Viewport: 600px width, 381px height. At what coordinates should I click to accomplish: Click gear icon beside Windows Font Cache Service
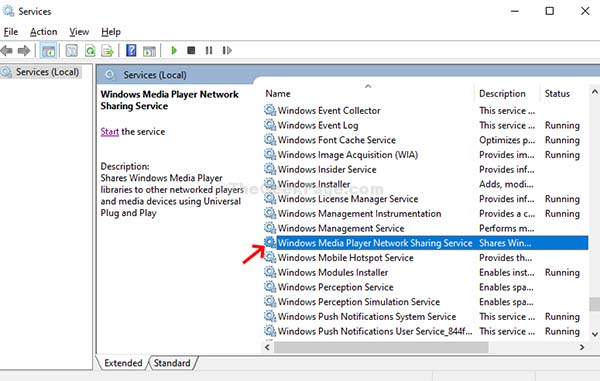pos(270,140)
